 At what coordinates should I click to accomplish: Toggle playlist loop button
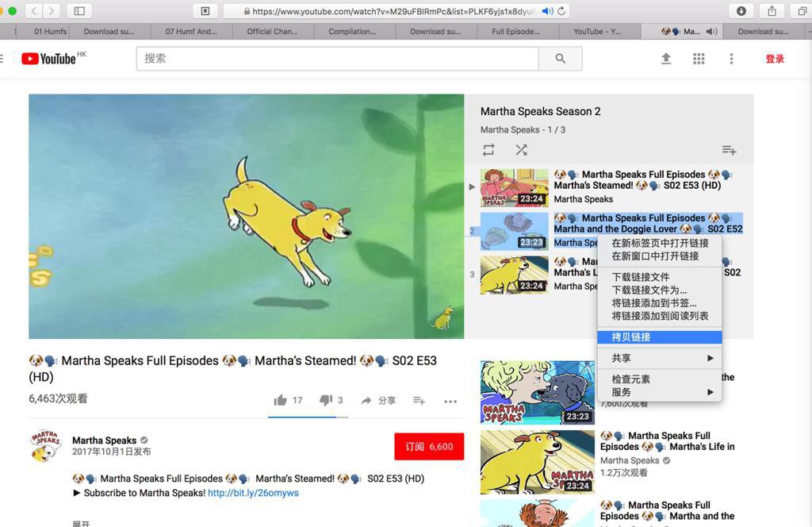pos(488,150)
